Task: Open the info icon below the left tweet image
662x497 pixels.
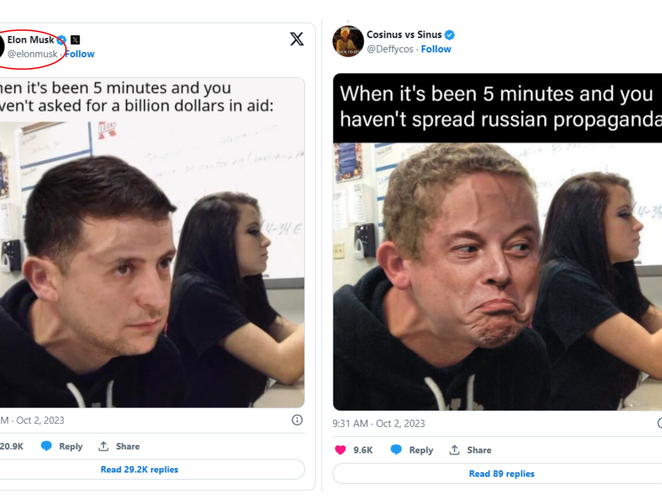Action: coord(297,420)
